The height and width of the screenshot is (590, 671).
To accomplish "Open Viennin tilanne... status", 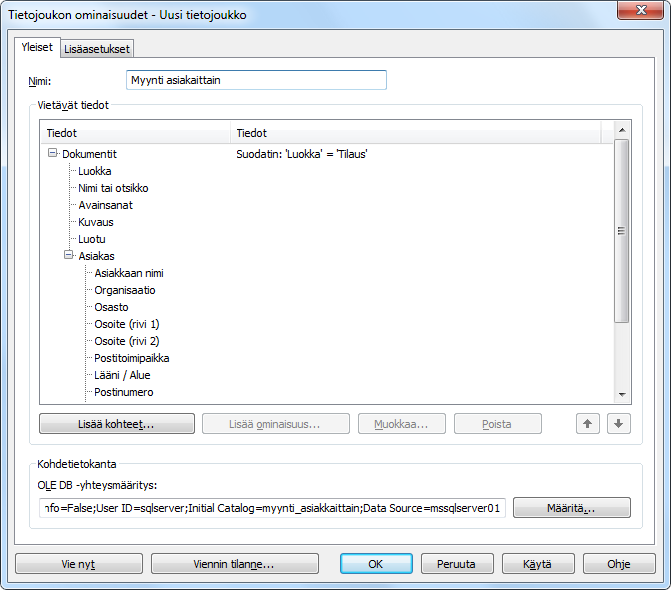I will coord(235,563).
